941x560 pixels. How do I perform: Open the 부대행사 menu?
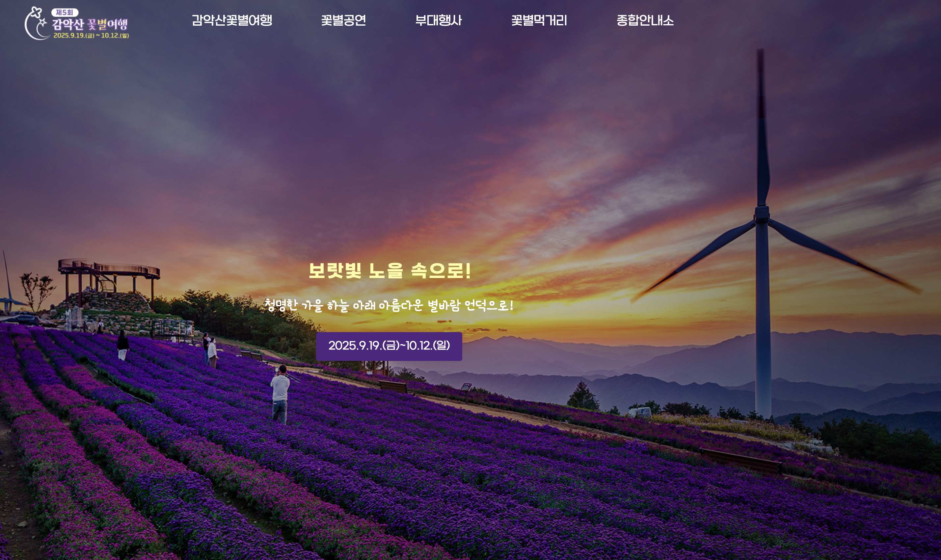click(438, 20)
